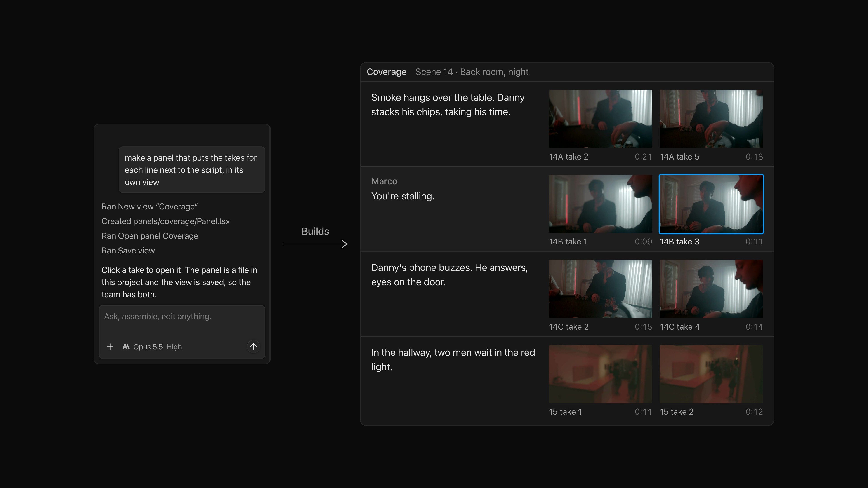Open the 14B take 1 thumbnail
Screen dimensions: 868x488
coord(600,204)
